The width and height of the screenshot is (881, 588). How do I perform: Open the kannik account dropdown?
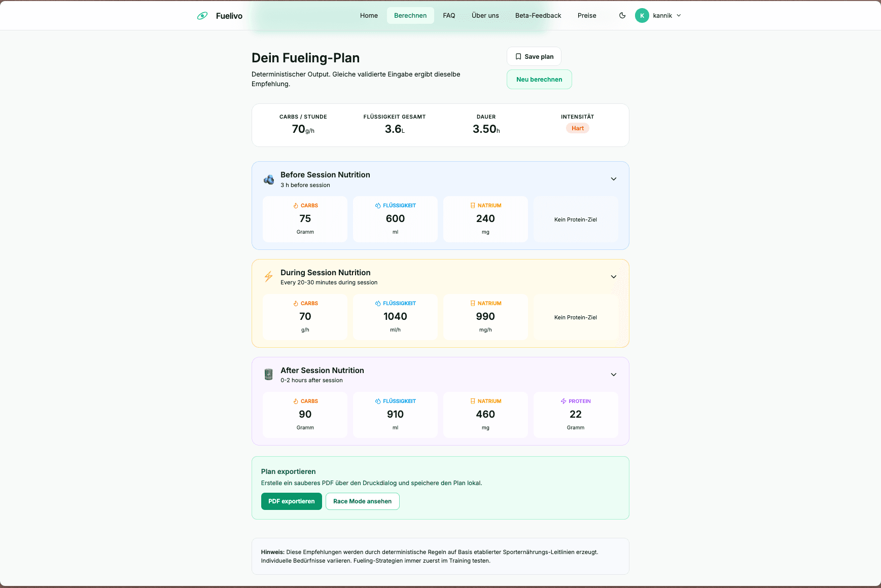coord(658,16)
